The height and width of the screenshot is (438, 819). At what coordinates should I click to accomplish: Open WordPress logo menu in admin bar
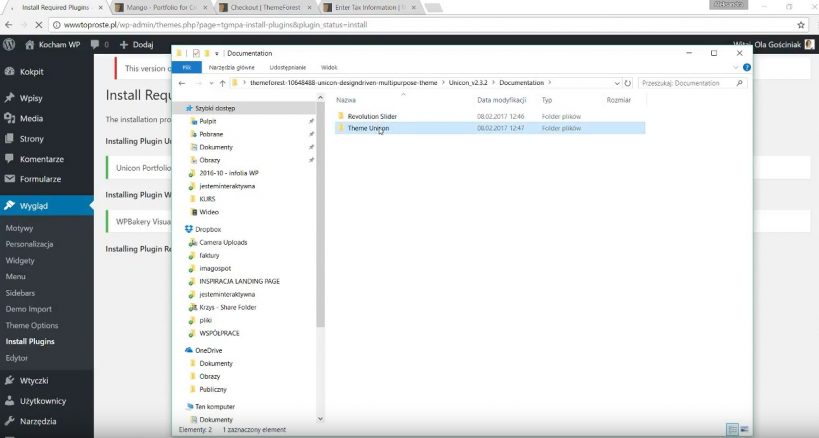click(9, 44)
